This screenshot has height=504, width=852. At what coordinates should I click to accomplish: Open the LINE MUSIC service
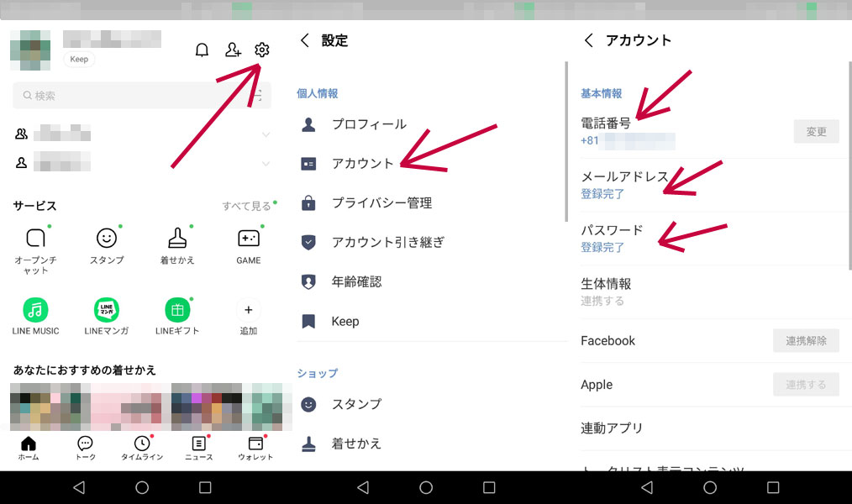point(36,310)
